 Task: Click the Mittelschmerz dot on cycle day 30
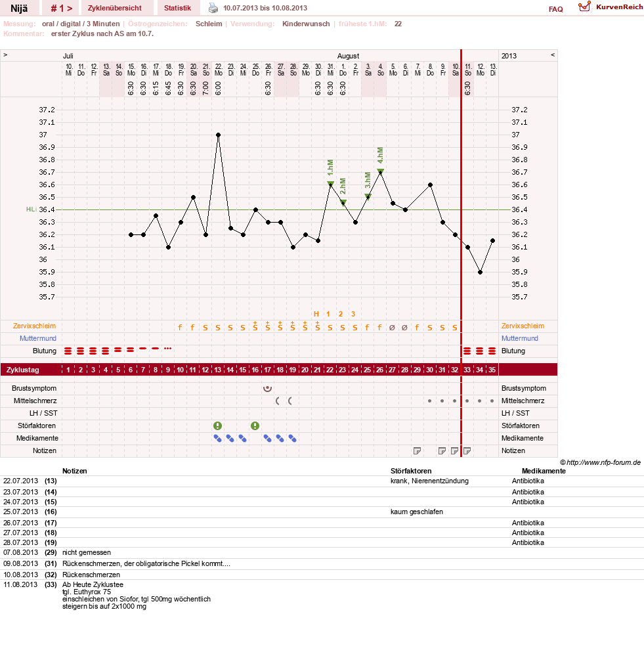tap(429, 401)
